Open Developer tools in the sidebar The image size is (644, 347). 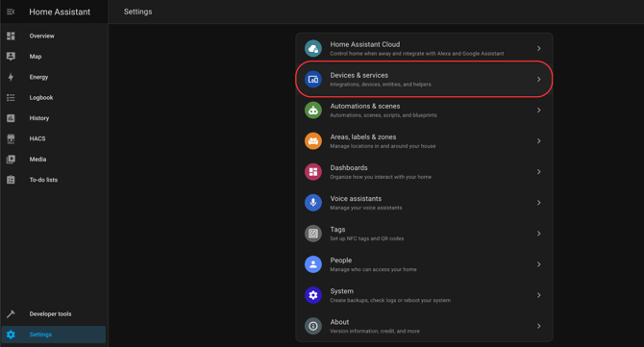tap(50, 314)
